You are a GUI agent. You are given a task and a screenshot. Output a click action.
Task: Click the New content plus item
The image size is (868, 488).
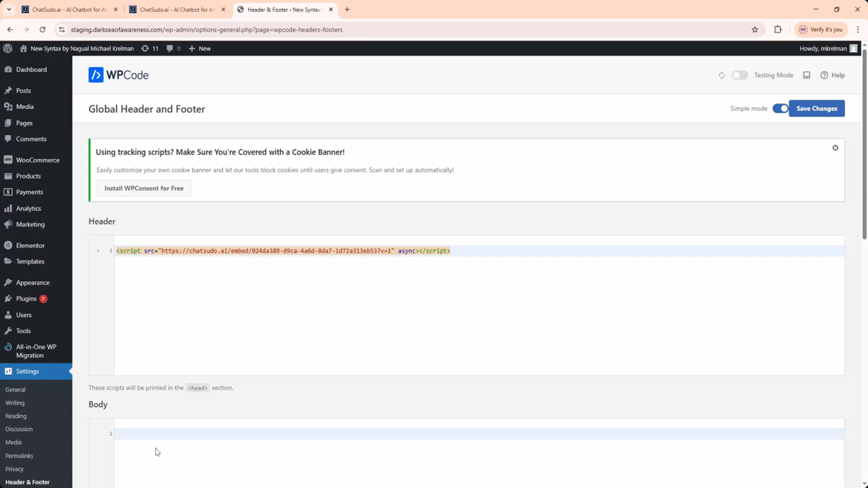point(199,48)
